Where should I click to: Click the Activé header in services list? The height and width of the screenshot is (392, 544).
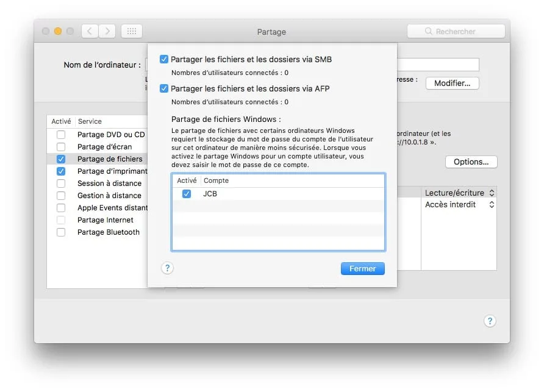(61, 121)
